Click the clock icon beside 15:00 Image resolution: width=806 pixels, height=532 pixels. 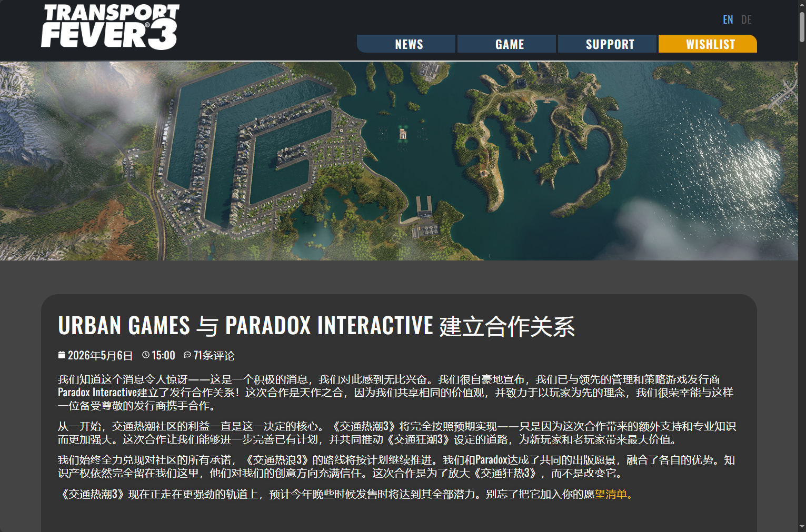[146, 355]
